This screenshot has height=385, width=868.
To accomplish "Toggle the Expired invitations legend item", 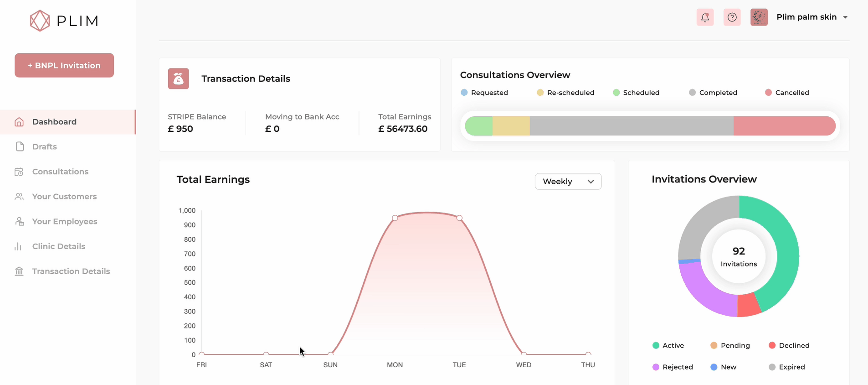I will pos(787,367).
